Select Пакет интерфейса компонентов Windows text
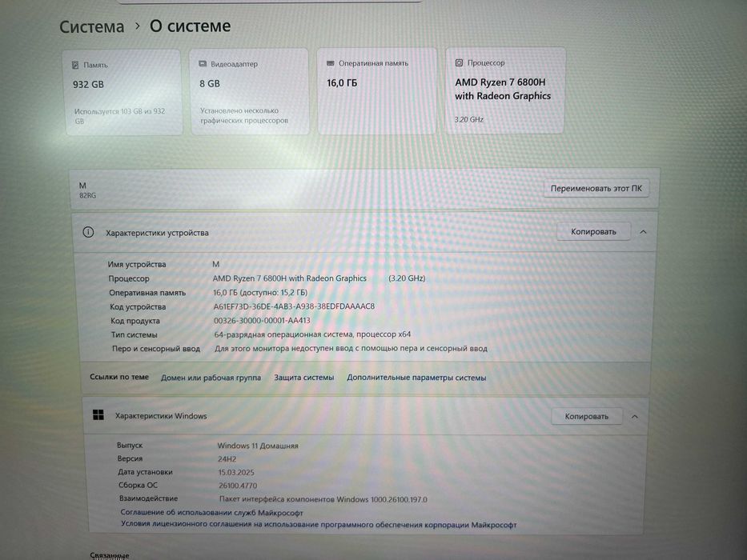This screenshot has height=560, width=747. [x=323, y=499]
